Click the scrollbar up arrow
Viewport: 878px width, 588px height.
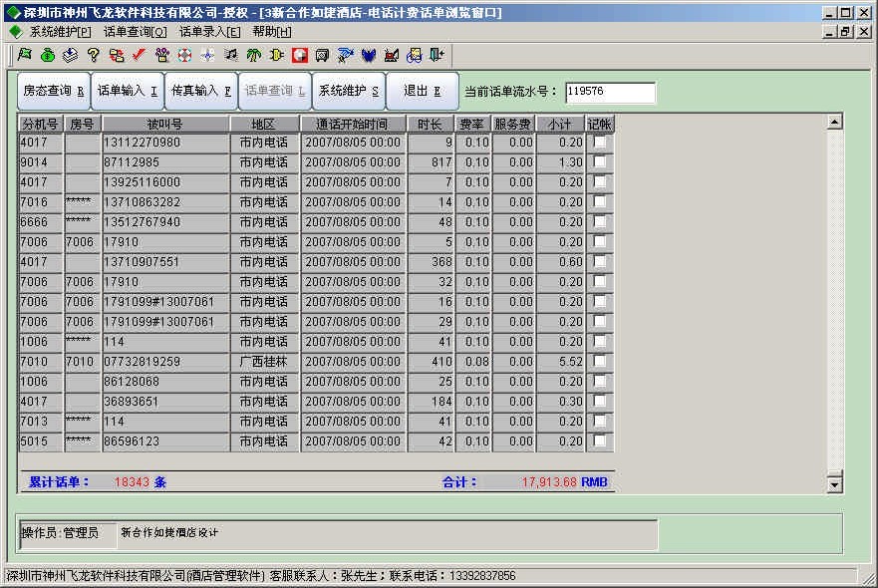[x=834, y=122]
